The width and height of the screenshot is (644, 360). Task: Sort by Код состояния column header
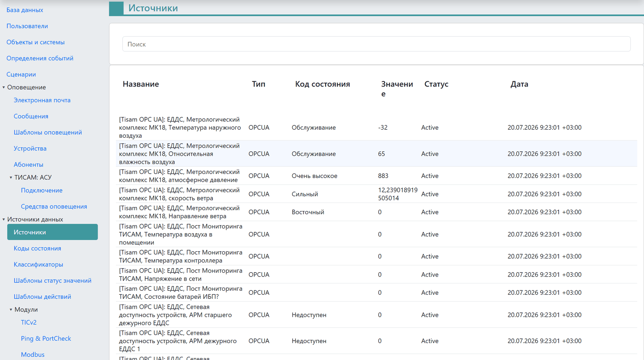point(322,84)
